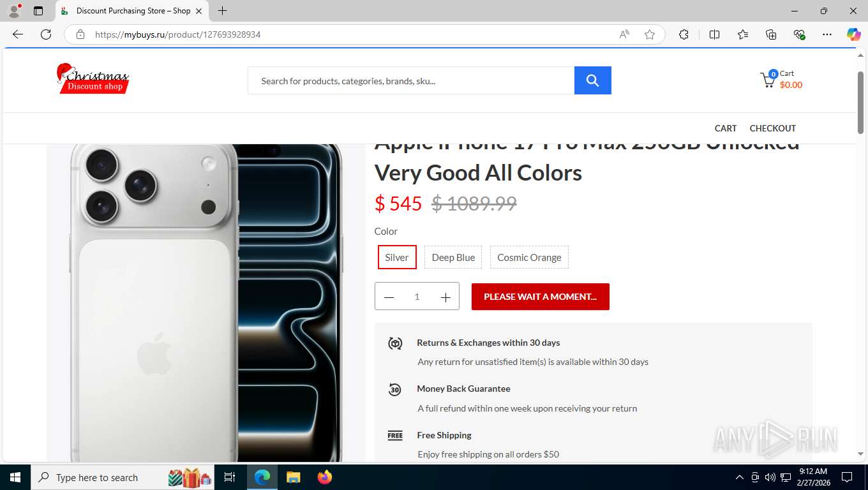Click the quantity number field
This screenshot has height=490, width=868.
[417, 297]
